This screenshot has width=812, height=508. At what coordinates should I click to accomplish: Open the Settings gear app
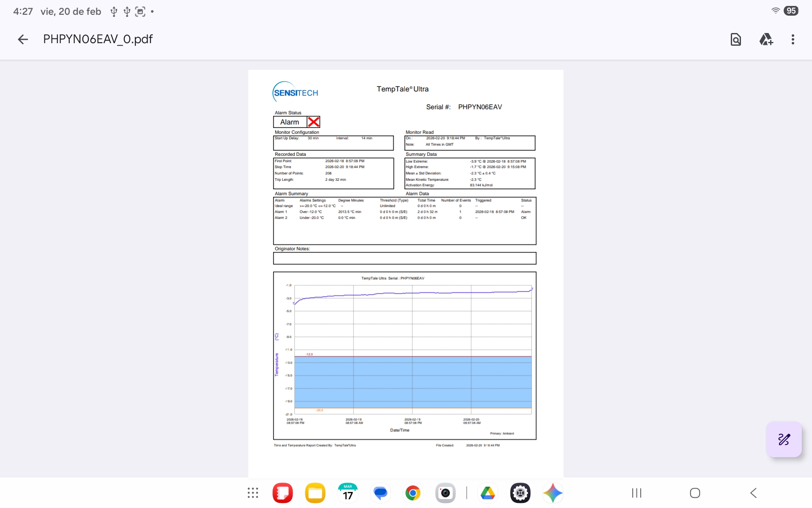(520, 493)
